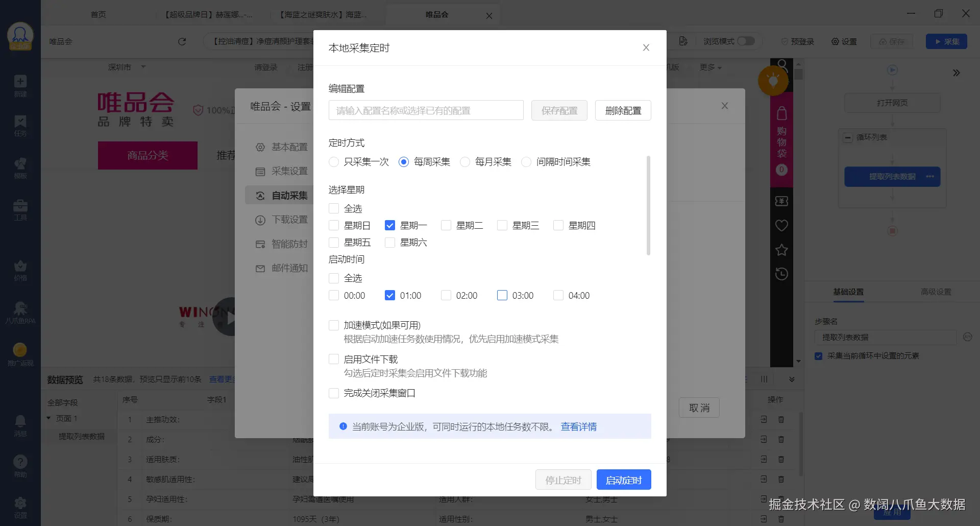Select the 每月采集 radio option
This screenshot has width=980, height=526.
465,162
